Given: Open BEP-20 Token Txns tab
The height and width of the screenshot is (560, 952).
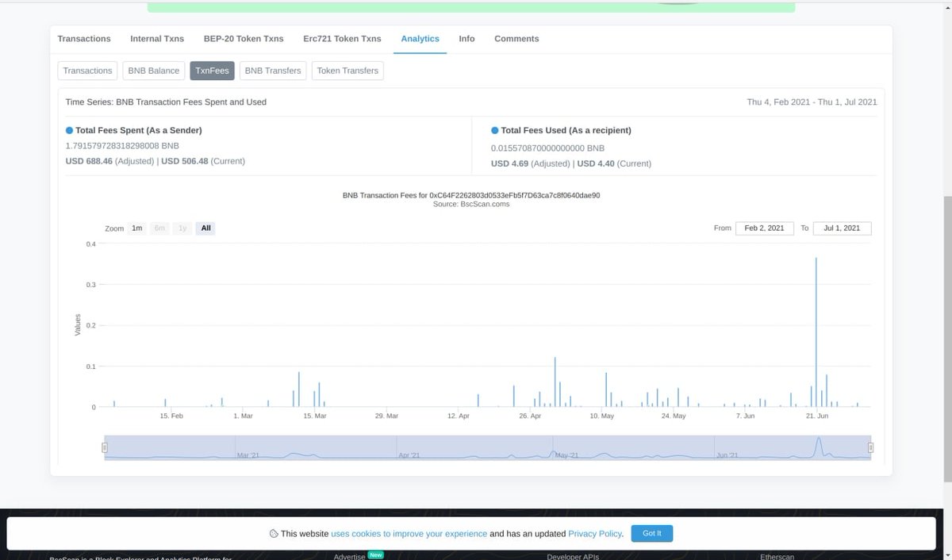Looking at the screenshot, I should [x=244, y=39].
